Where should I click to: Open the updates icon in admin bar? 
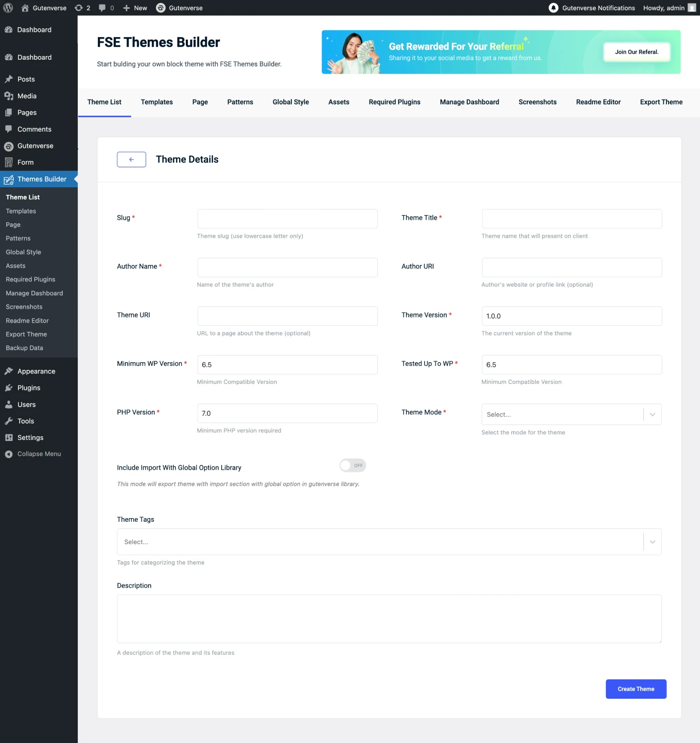pyautogui.click(x=79, y=8)
